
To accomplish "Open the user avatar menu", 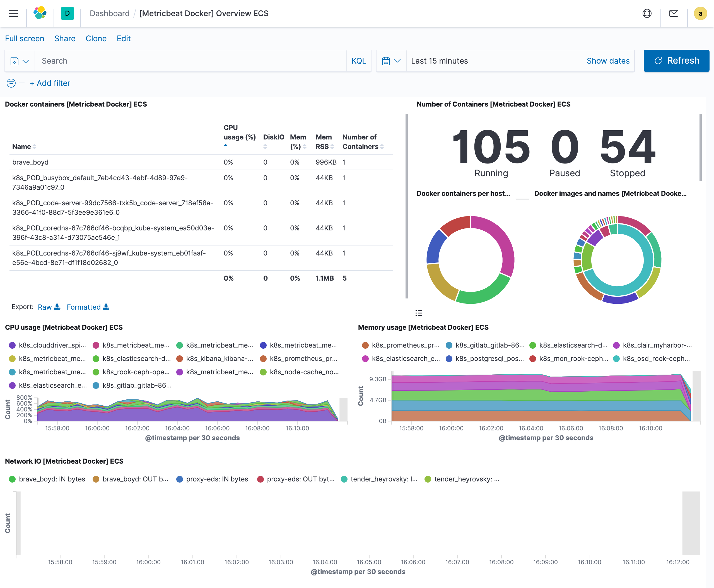I will pyautogui.click(x=700, y=13).
